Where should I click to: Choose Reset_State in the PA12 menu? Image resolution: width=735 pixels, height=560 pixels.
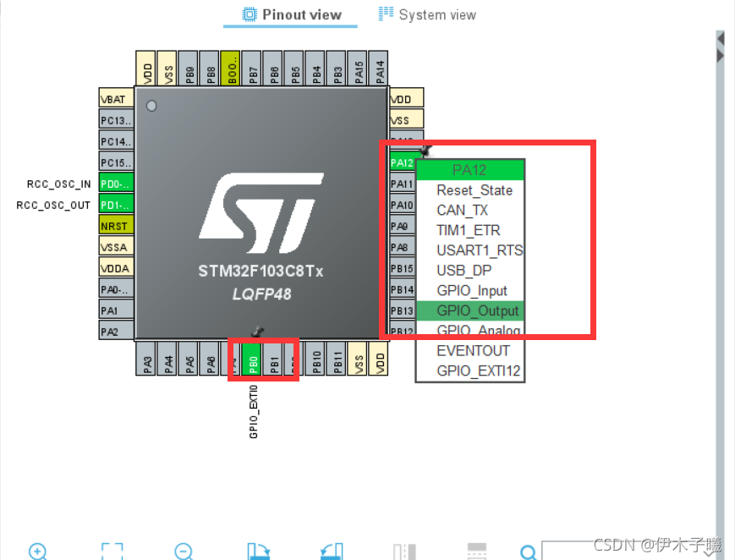click(x=470, y=190)
